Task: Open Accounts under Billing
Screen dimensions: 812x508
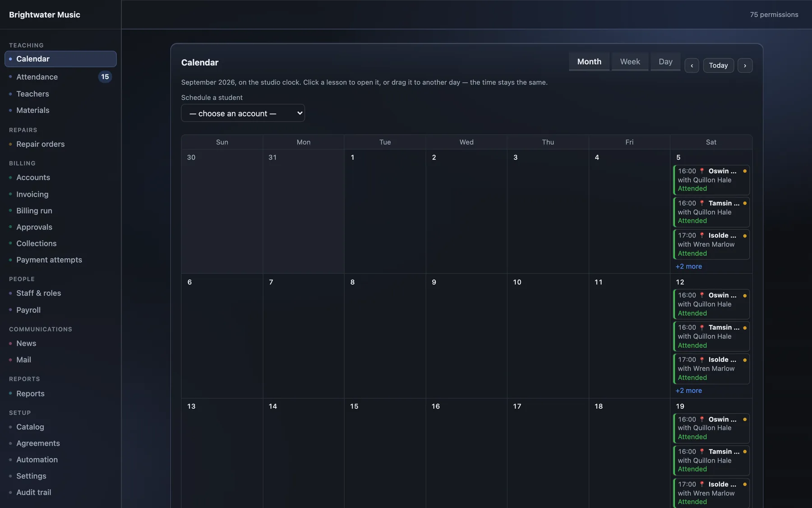Action: click(x=60, y=177)
